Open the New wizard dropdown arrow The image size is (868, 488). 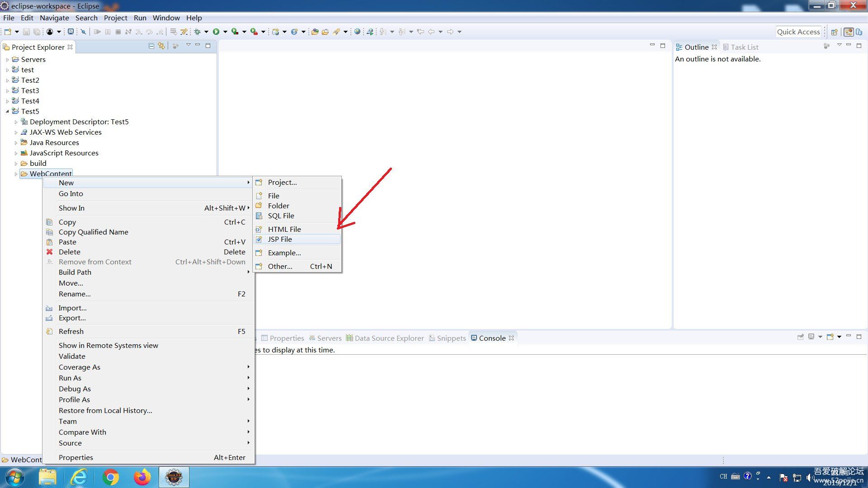pos(17,32)
